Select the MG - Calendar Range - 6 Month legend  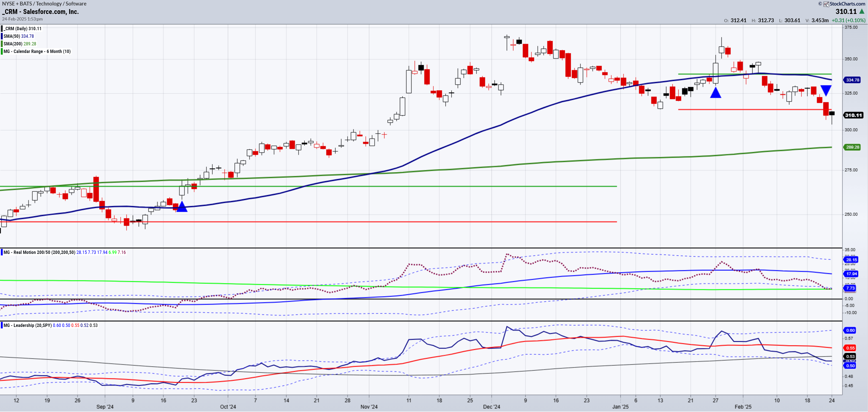[37, 51]
